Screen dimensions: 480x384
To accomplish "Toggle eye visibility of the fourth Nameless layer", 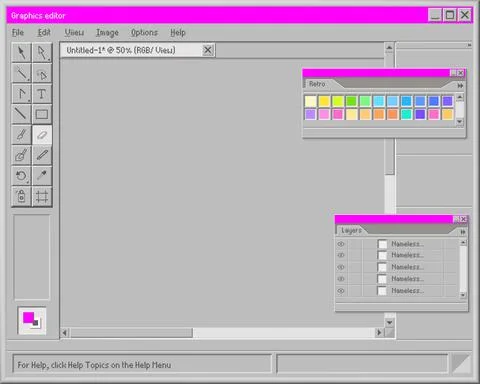I will point(341,279).
